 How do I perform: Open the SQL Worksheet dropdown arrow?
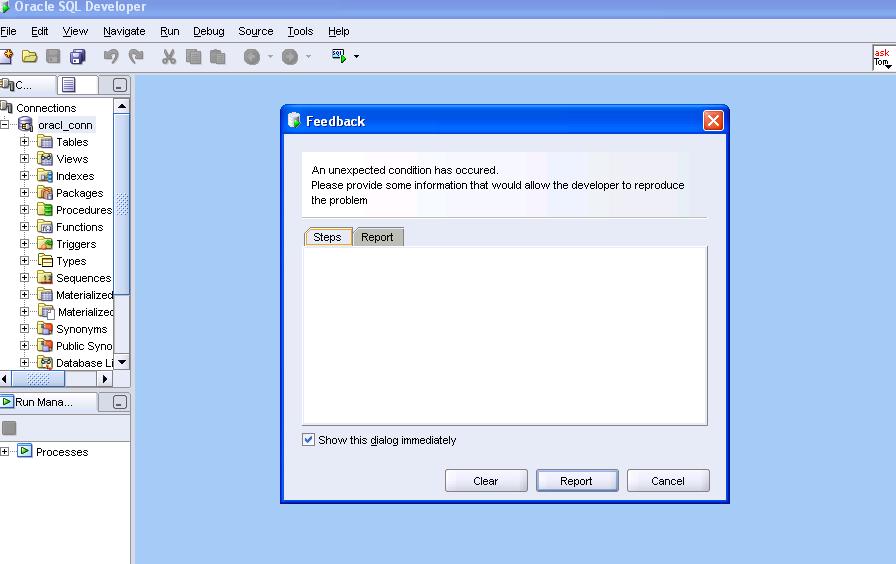click(356, 57)
